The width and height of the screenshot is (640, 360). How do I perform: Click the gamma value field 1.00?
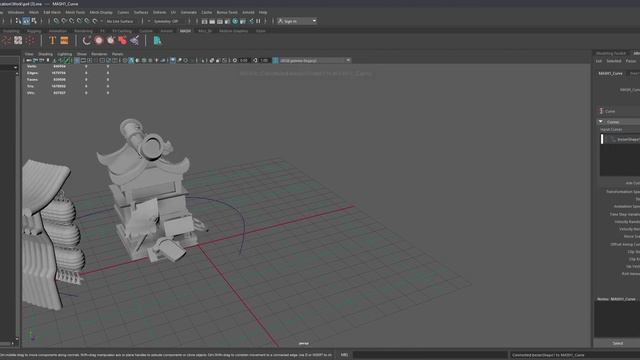(x=264, y=60)
